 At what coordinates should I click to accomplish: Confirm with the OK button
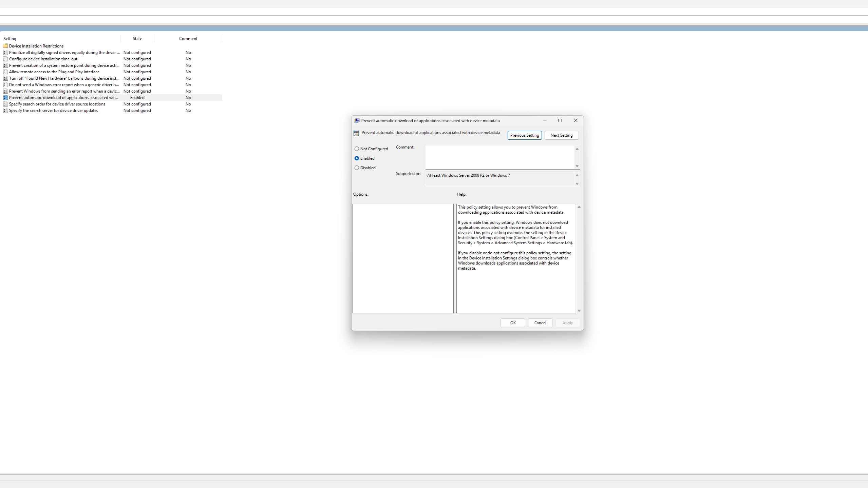[513, 323]
